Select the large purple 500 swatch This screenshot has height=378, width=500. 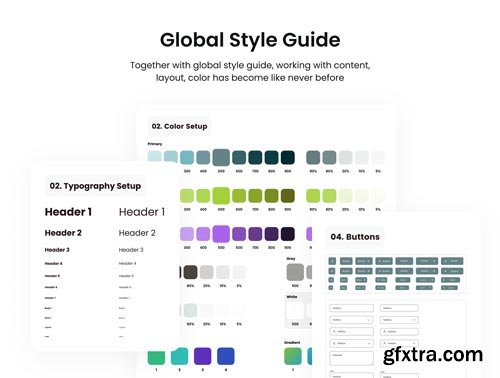point(221,234)
